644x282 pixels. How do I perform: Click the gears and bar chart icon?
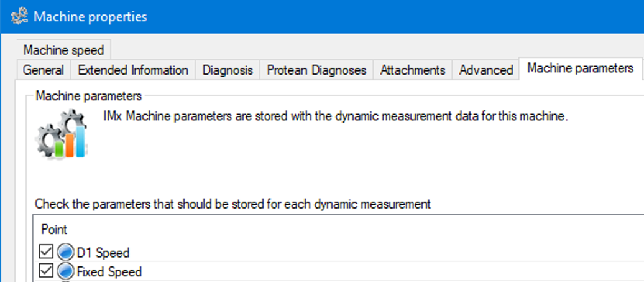61,134
